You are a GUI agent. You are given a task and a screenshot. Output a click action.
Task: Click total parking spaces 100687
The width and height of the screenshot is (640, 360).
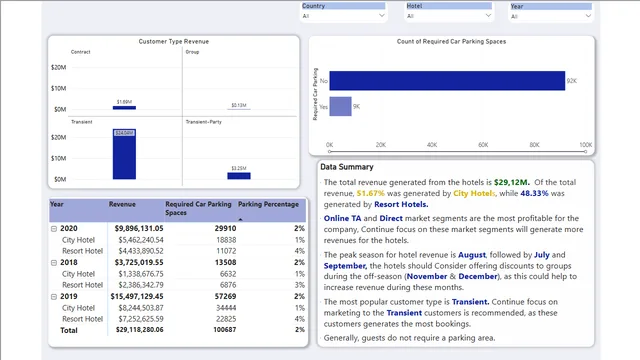click(x=224, y=330)
